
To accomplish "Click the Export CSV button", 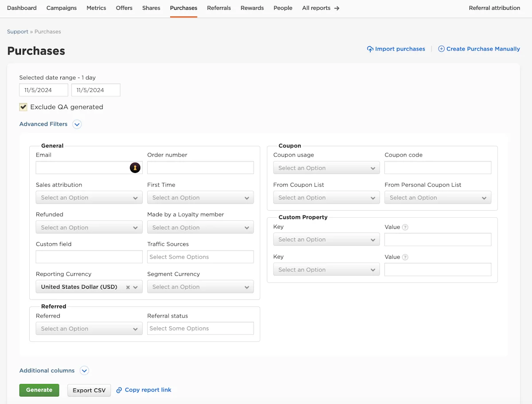I will coord(89,390).
